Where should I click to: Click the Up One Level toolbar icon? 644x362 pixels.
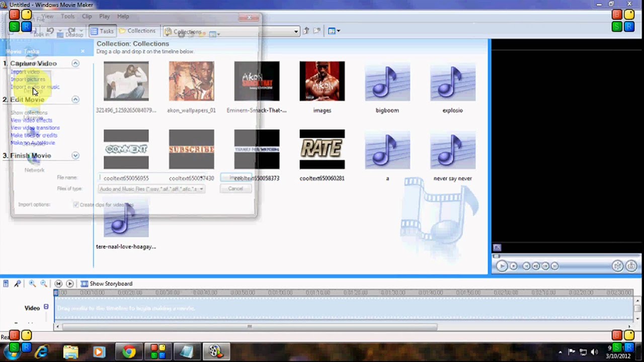point(306,31)
